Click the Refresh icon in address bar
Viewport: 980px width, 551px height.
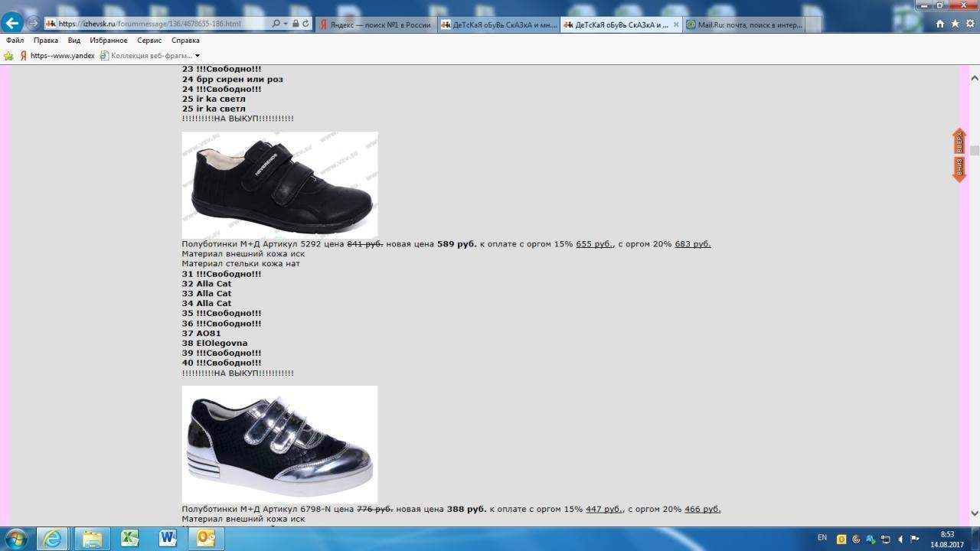point(305,24)
